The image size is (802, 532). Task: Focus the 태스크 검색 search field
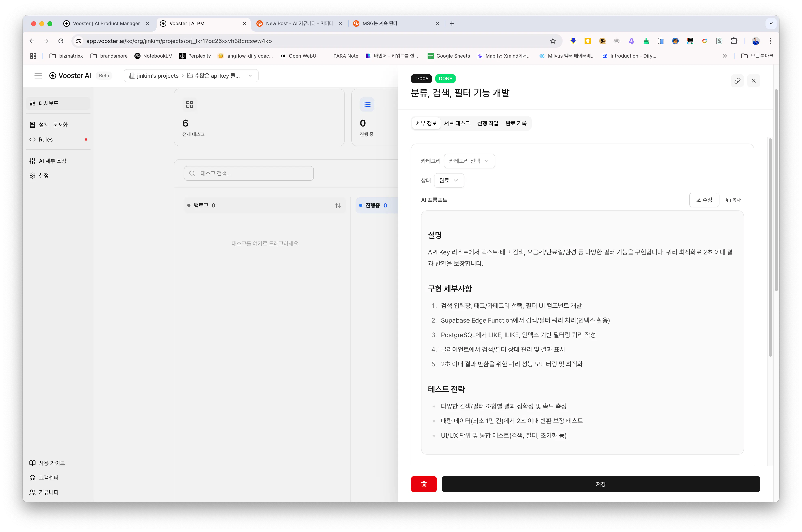[x=248, y=173]
